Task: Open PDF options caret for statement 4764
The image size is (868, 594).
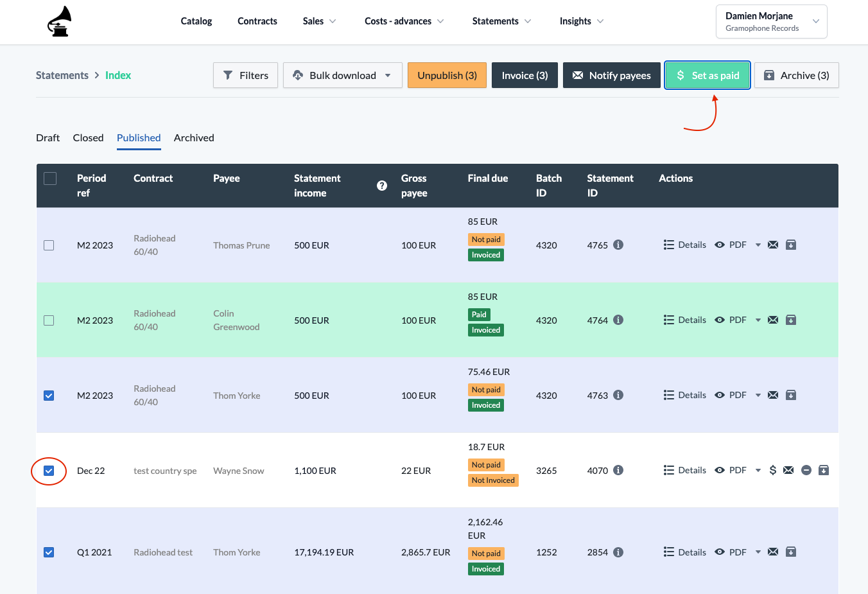Action: [758, 320]
